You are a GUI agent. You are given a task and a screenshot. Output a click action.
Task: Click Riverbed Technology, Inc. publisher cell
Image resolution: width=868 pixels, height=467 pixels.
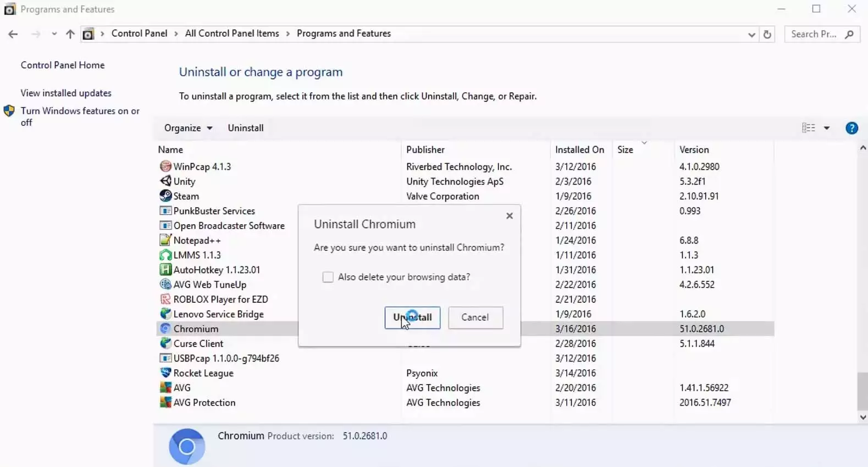tap(459, 166)
